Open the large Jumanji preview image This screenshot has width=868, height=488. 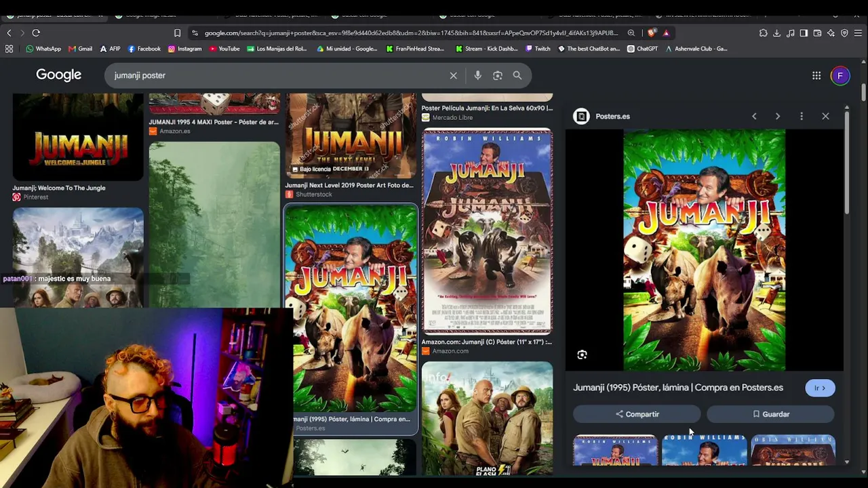click(705, 250)
